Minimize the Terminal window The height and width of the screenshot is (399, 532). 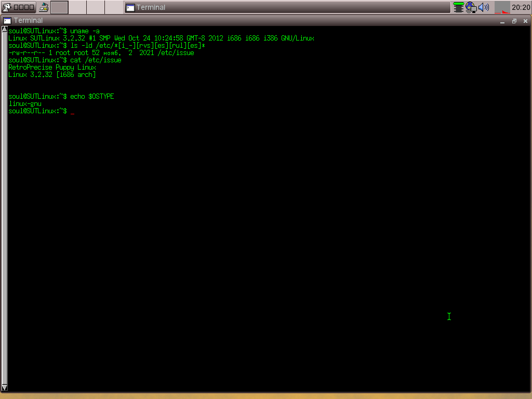[x=502, y=21]
